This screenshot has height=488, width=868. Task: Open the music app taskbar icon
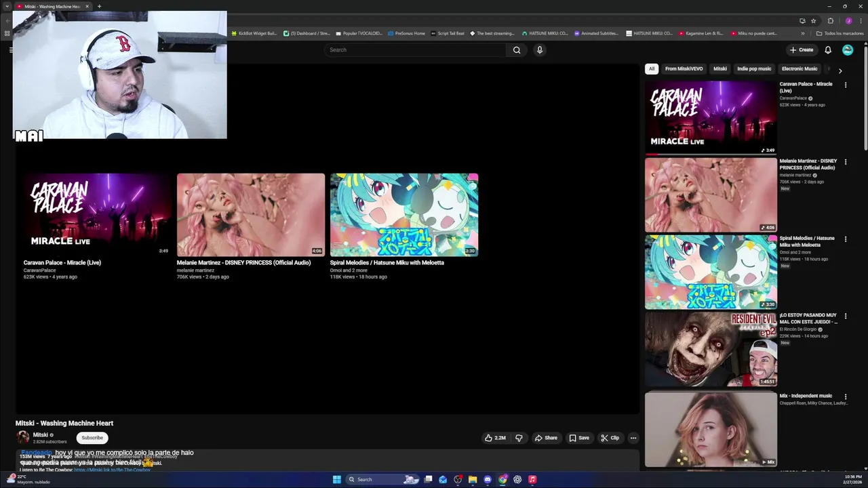[x=532, y=479]
